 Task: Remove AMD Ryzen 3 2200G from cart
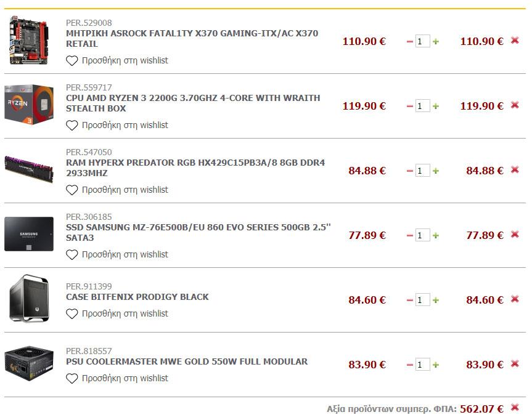[x=515, y=105]
